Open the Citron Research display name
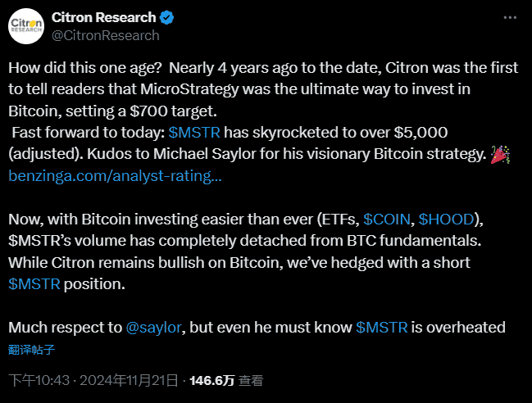 (104, 18)
